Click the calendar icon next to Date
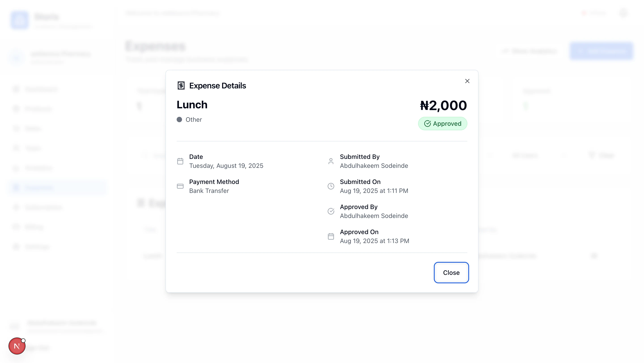 [x=180, y=161]
